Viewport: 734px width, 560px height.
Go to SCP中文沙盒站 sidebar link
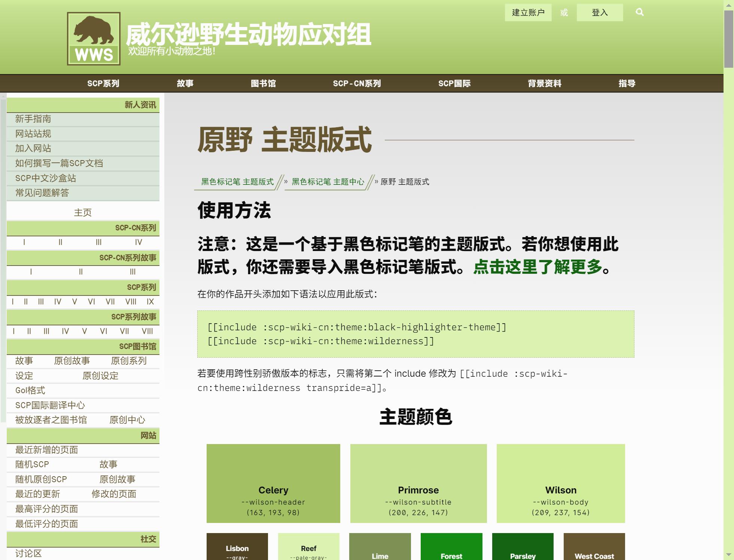pyautogui.click(x=45, y=178)
